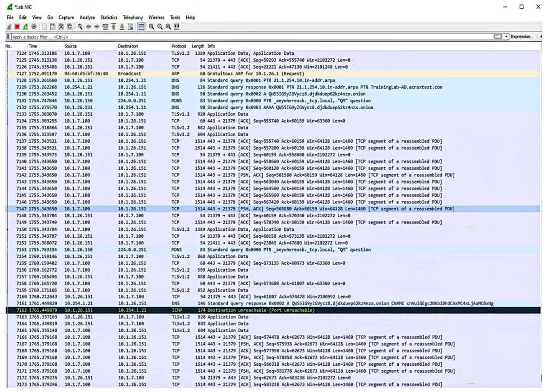Open the Expression... filter builder
This screenshot has width=545, height=392.
(x=522, y=37)
